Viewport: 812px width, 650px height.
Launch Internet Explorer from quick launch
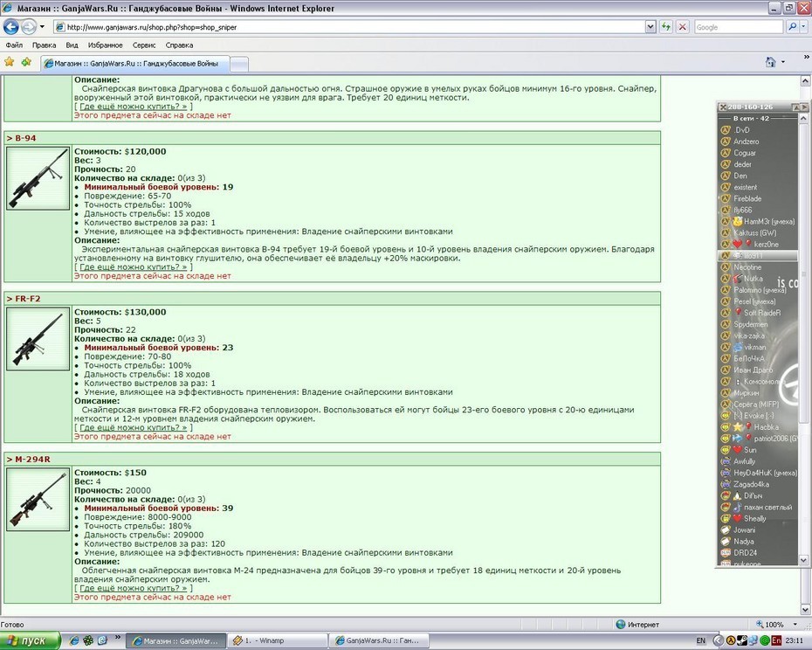(74, 640)
